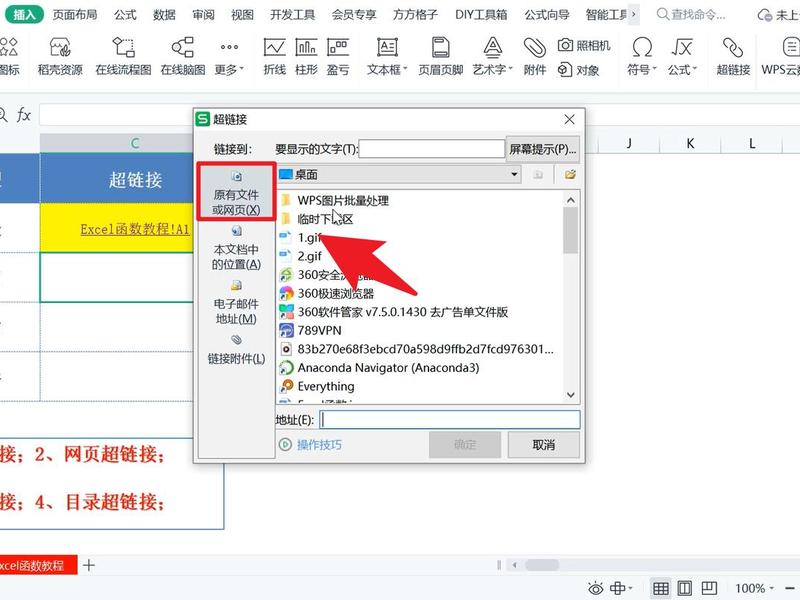Viewport: 800px width, 600px height.
Task: Insert a text box (文本框)
Action: coord(387,56)
